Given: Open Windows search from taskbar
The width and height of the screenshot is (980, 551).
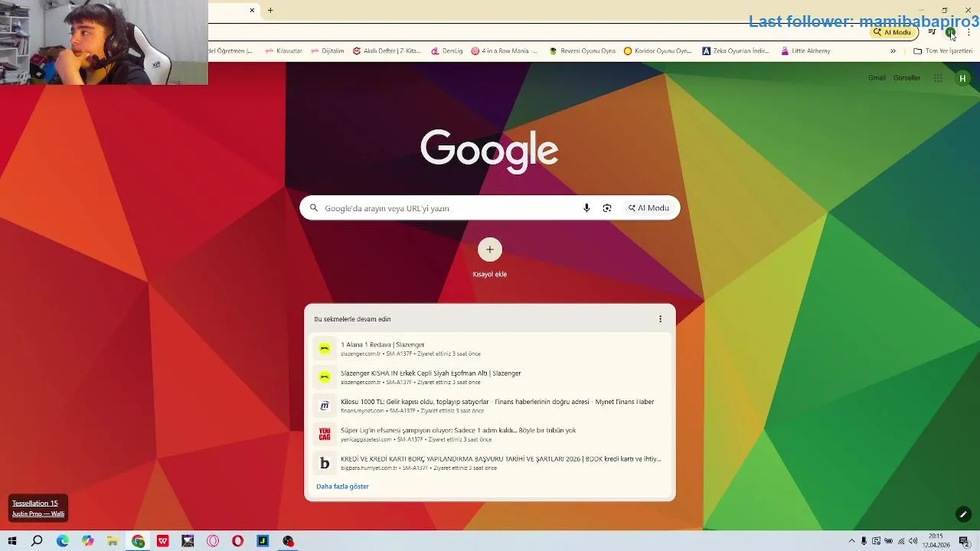Looking at the screenshot, I should click(x=37, y=541).
